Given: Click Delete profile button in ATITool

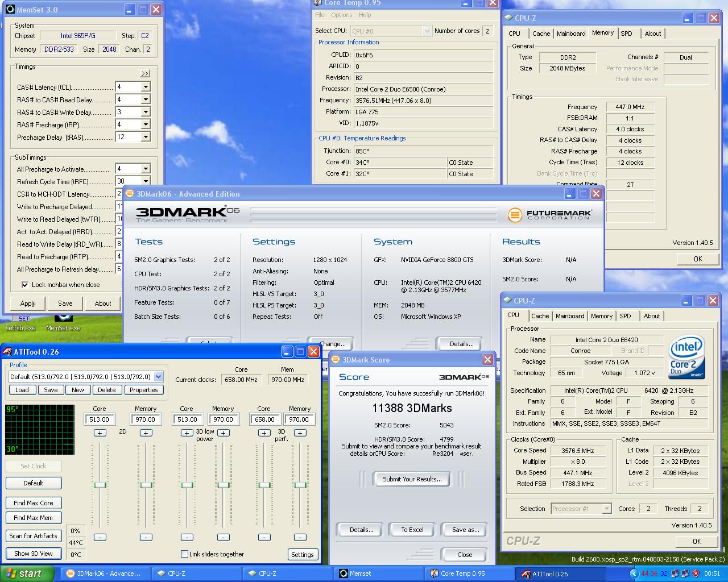Looking at the screenshot, I should click(x=106, y=390).
